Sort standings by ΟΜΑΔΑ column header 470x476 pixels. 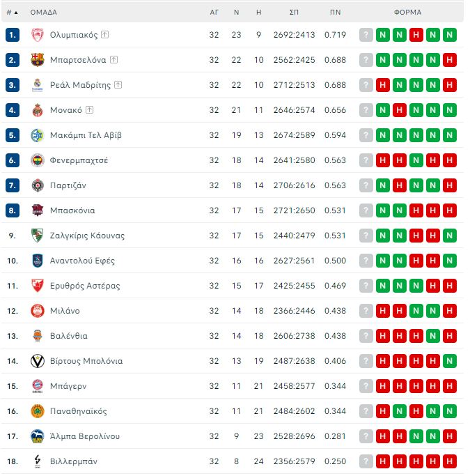43,12
